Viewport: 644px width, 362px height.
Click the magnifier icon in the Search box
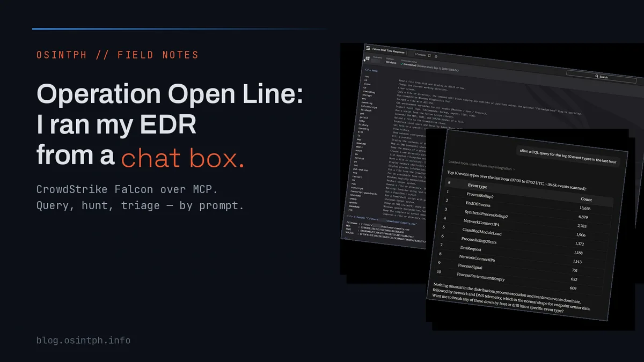pyautogui.click(x=596, y=76)
